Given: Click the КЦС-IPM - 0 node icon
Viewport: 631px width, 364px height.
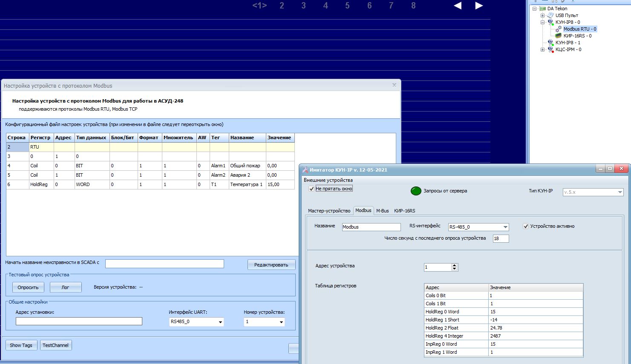Looking at the screenshot, I should (x=550, y=49).
